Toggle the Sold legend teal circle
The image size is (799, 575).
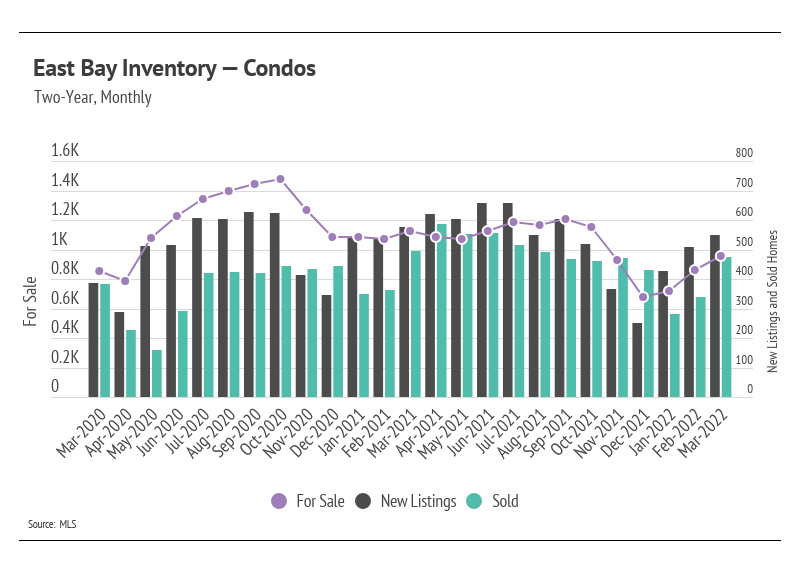click(474, 501)
